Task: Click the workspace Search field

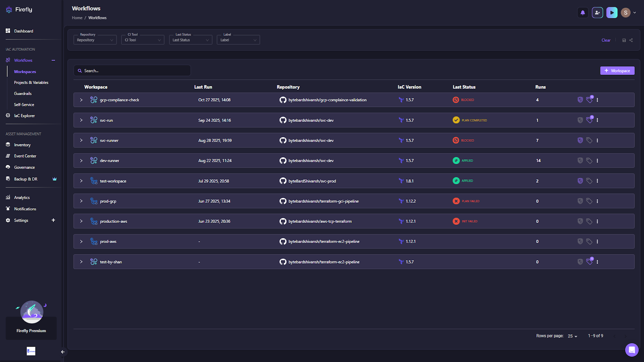Action: 132,71
